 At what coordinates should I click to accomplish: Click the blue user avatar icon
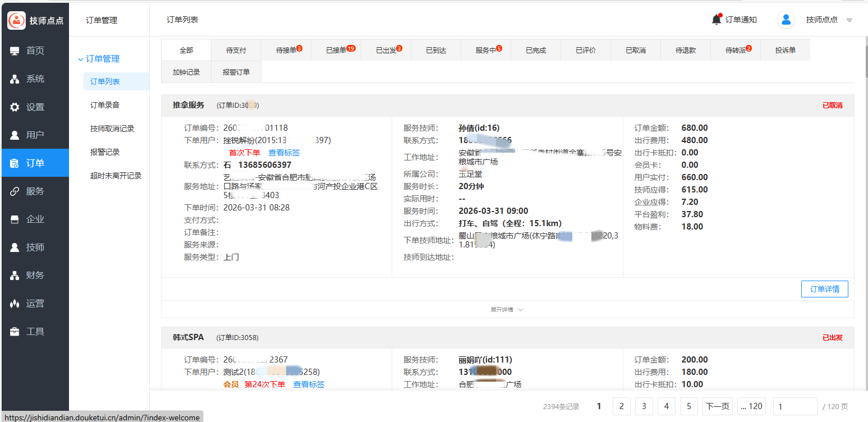[x=786, y=20]
